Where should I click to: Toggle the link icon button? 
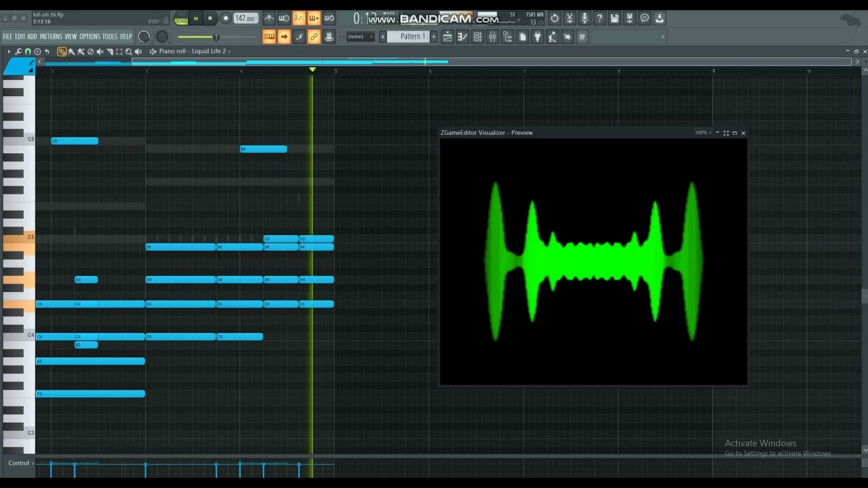click(x=314, y=37)
